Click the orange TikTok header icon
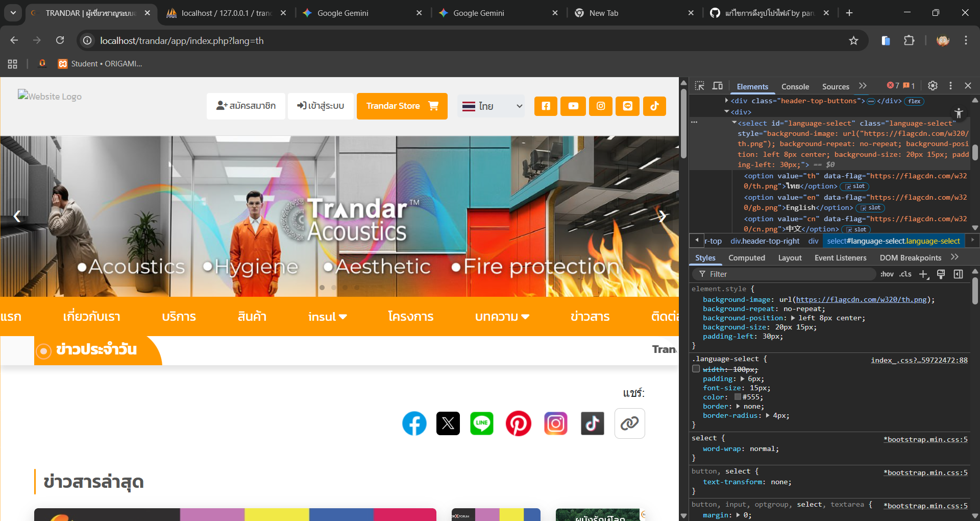The height and width of the screenshot is (521, 980). point(654,106)
